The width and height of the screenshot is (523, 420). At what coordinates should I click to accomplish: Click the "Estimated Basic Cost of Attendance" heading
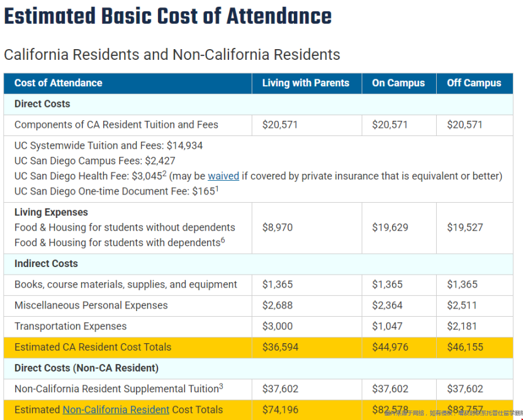click(x=167, y=17)
